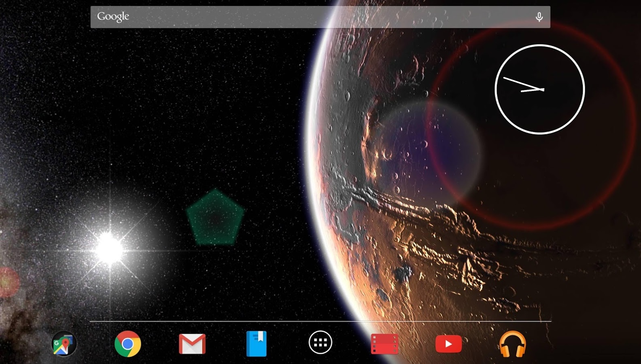Screen dimensions: 641x364
Task: Launch the Chrome browser
Action: pyautogui.click(x=128, y=344)
